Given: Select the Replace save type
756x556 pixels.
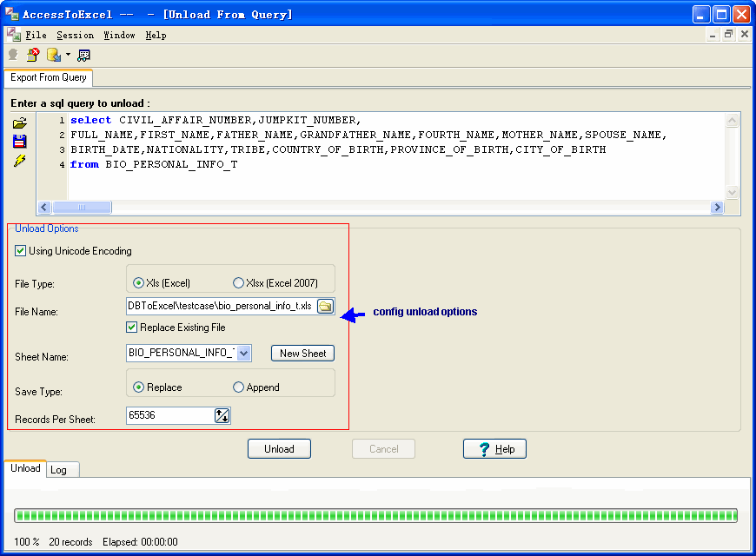Looking at the screenshot, I should click(x=138, y=387).
